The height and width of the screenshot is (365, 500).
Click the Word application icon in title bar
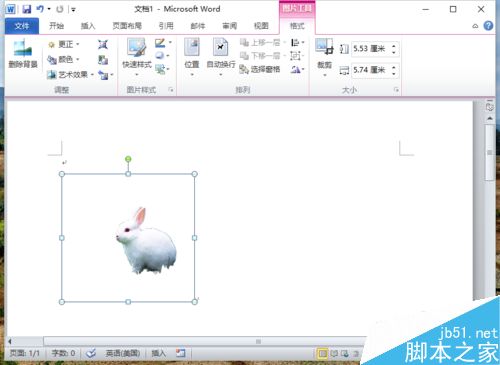click(x=11, y=9)
